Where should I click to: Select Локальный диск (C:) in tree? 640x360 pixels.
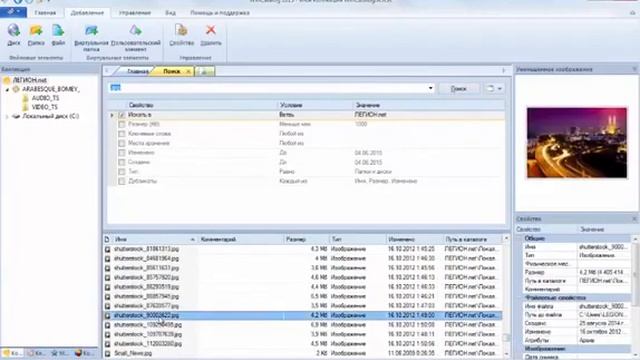[x=51, y=116]
